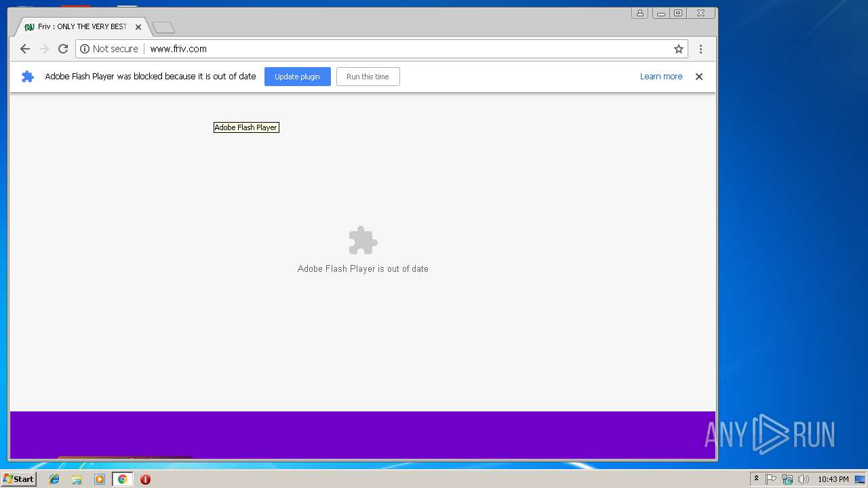Close the Chrome window
Viewport: 868px width, 488px height.
(x=701, y=13)
